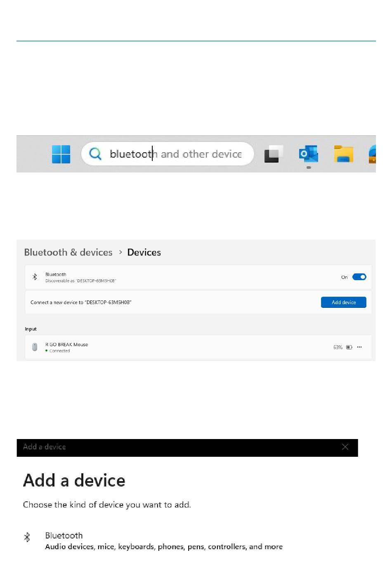This screenshot has width=392, height=588.
Task: Close the Add a device dialog
Action: point(345,447)
